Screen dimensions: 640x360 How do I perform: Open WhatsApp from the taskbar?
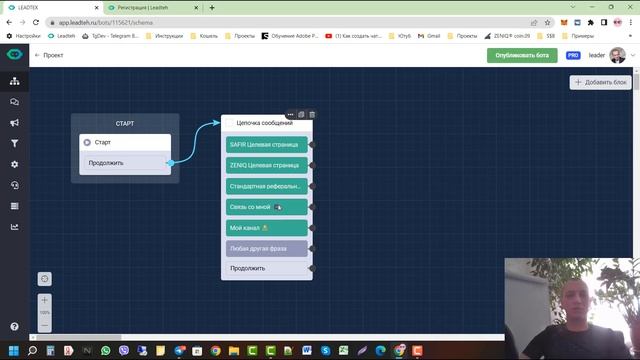tap(105, 351)
